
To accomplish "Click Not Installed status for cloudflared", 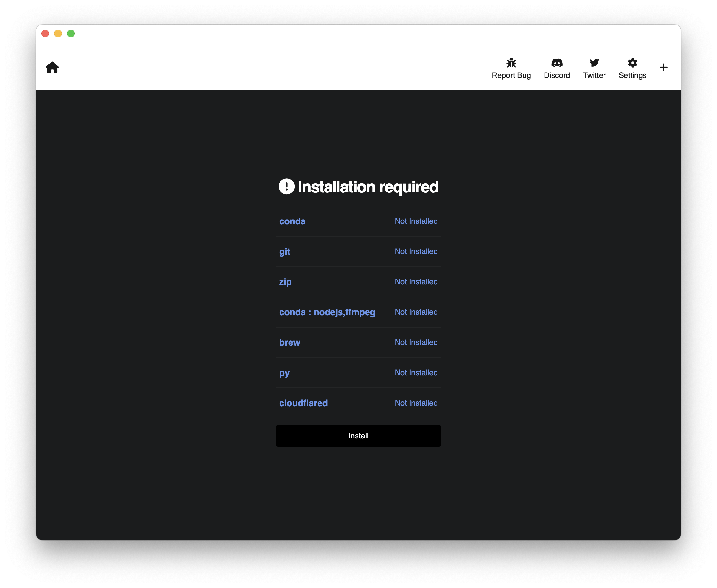I will click(x=416, y=403).
